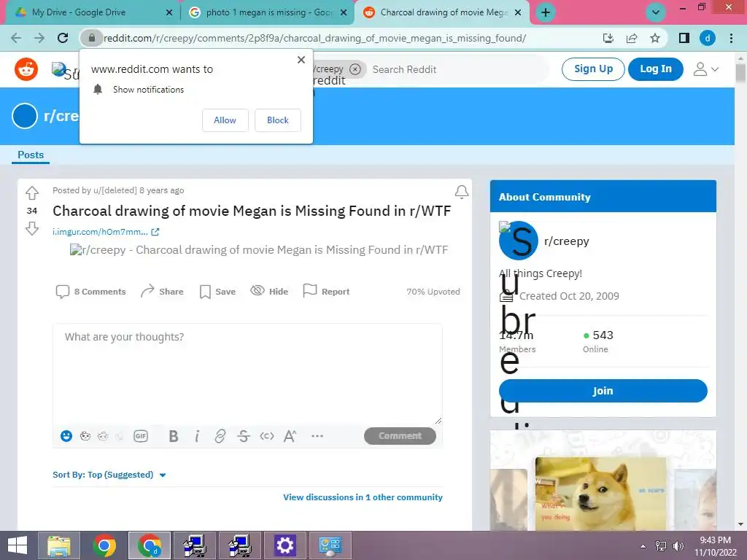The width and height of the screenshot is (747, 560).
Task: Open the Reddit home logo
Action: [x=26, y=69]
